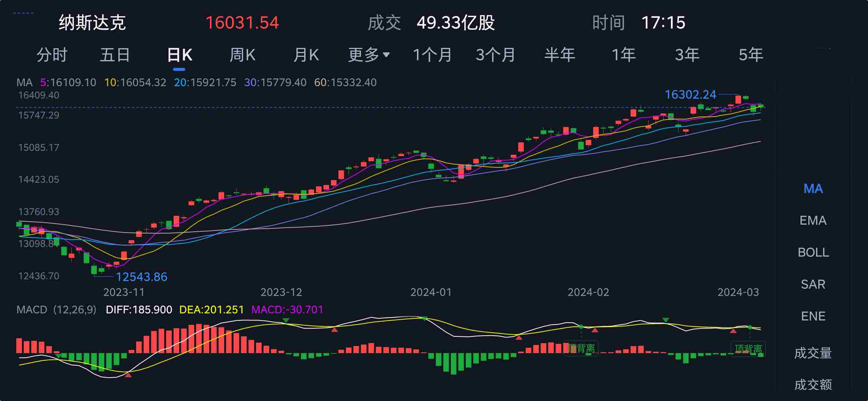Select the 日K daily candlestick tab

(180, 55)
